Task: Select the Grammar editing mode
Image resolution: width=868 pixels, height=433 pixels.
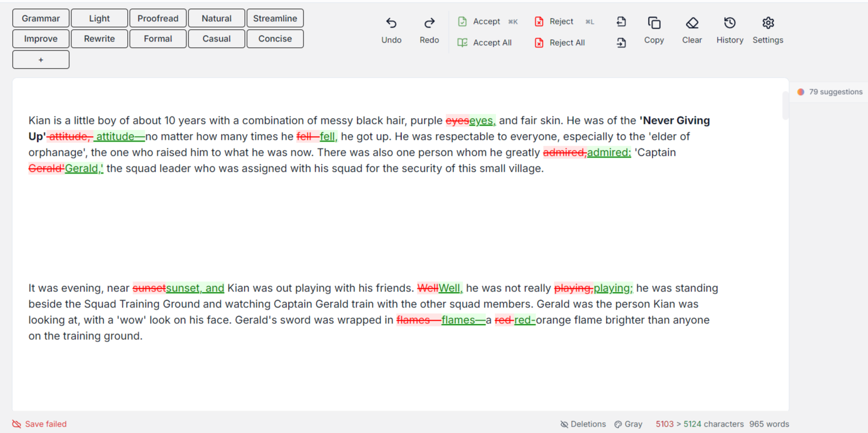Action: pyautogui.click(x=41, y=18)
